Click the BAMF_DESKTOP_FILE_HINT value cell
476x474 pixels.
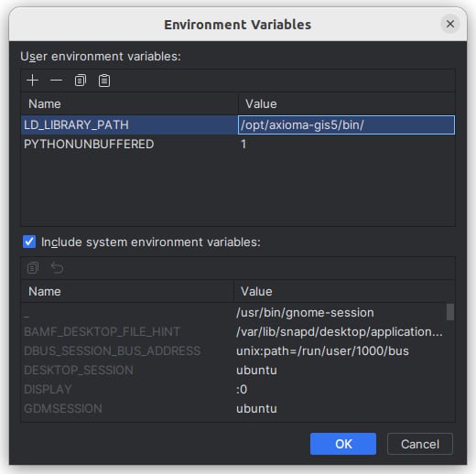tap(340, 331)
